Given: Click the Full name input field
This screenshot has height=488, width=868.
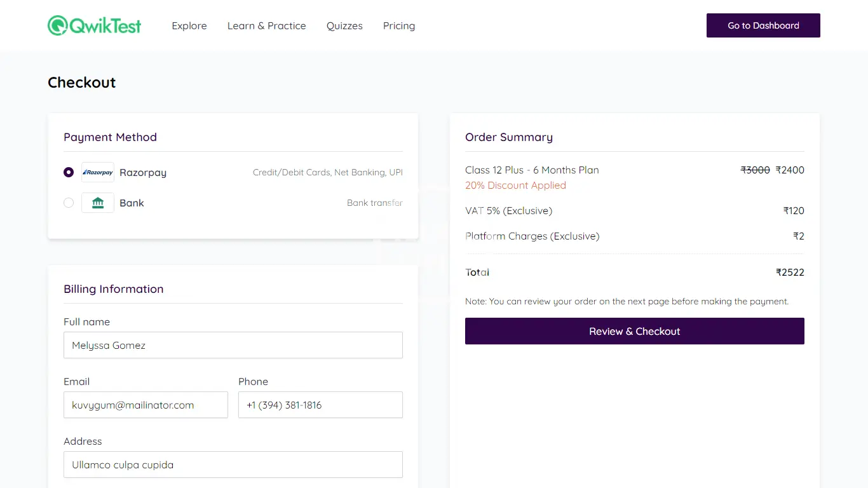Looking at the screenshot, I should [233, 345].
